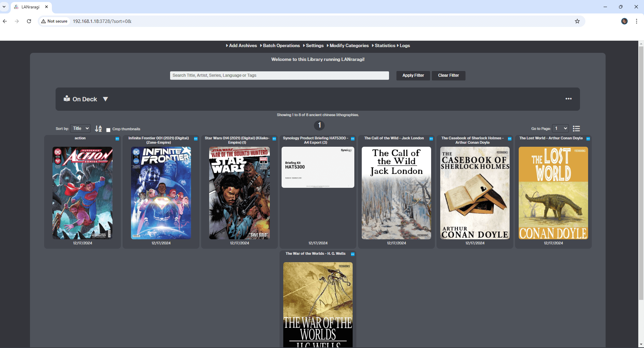Image resolution: width=644 pixels, height=348 pixels.
Task: Open the tab search dropdown arrow
Action: pyautogui.click(x=4, y=7)
